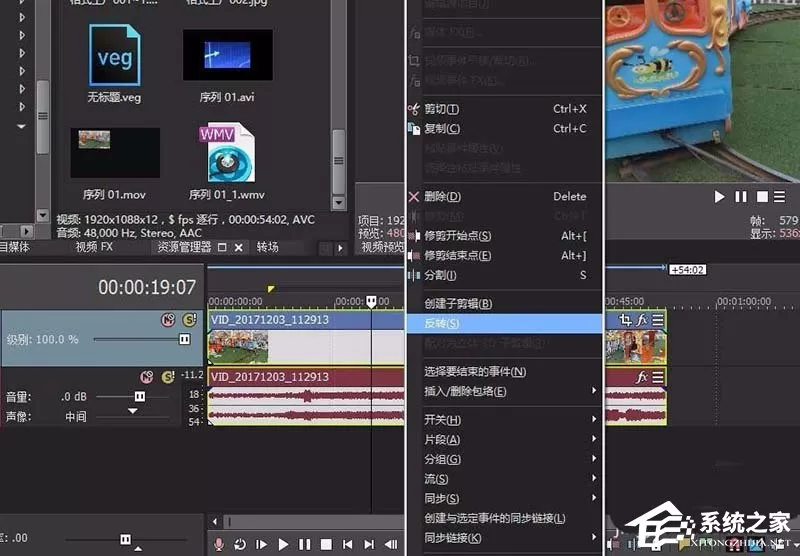Start playback in the timeline transport bar
Viewport: 800px width, 556px height.
tap(283, 544)
